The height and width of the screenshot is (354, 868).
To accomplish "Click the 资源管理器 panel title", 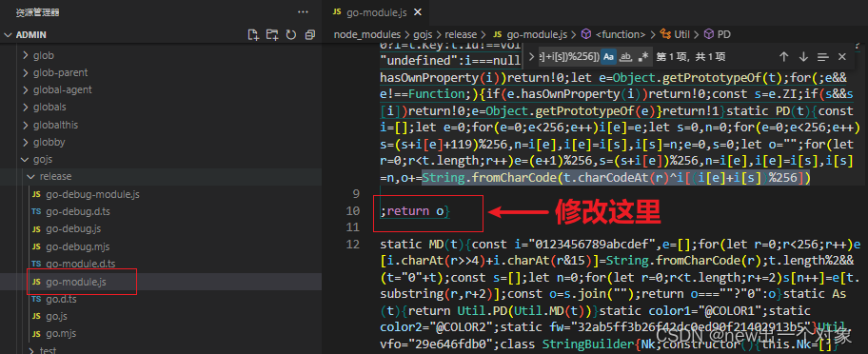I will [x=37, y=12].
